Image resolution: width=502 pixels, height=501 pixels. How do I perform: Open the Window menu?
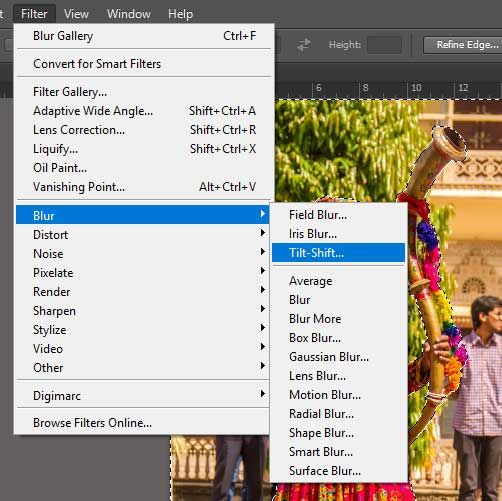[129, 14]
